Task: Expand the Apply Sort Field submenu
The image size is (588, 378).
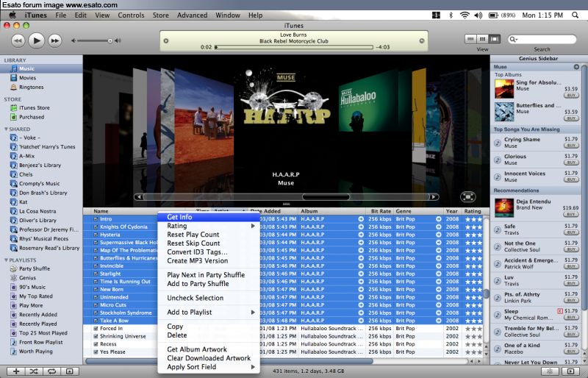Action: (x=209, y=367)
